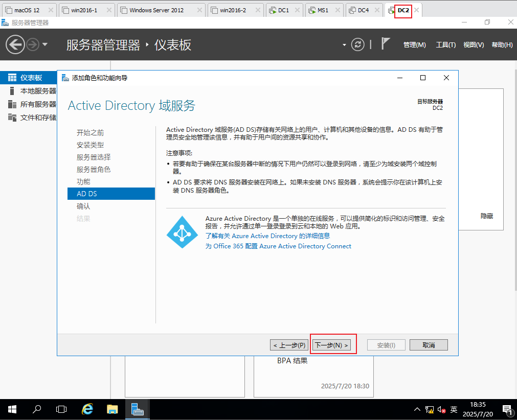This screenshot has height=420, width=517.
Task: Go to 开始之前 wizard step
Action: 90,133
